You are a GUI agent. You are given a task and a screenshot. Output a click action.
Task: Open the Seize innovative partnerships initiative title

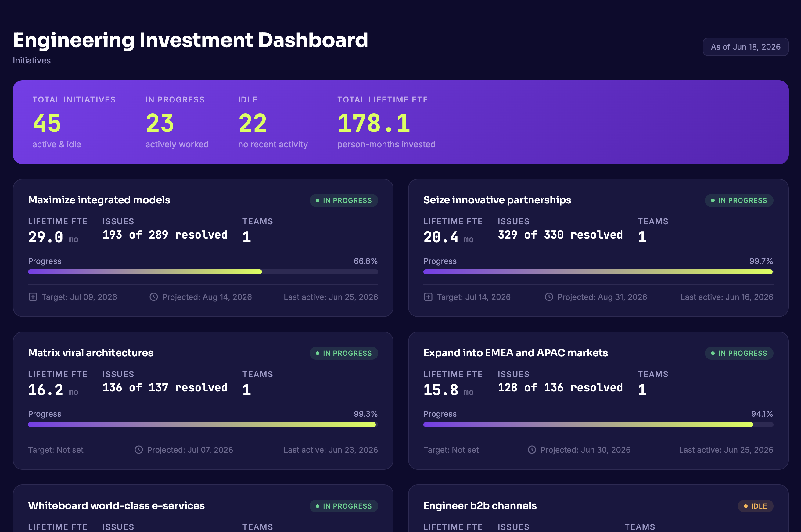(497, 200)
